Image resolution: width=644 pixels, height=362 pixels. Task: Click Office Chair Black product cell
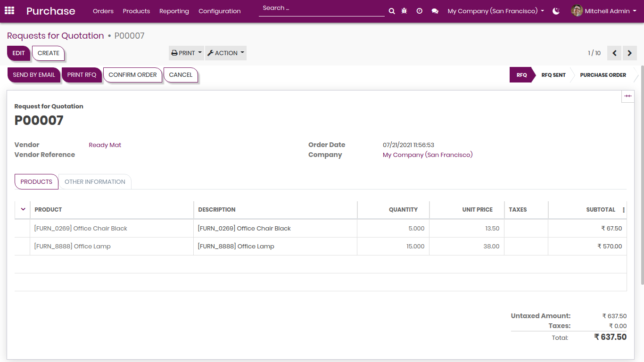[x=112, y=229]
